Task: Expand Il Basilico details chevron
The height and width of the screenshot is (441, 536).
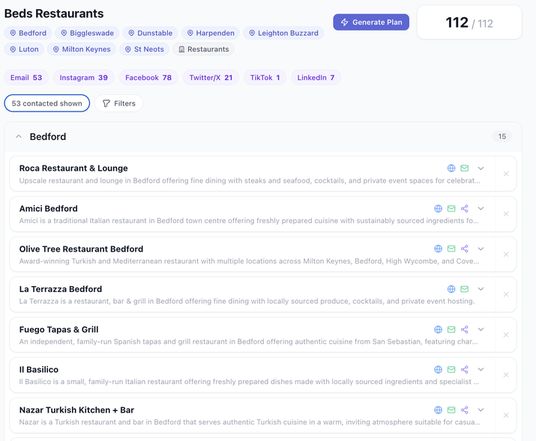Action: (x=481, y=369)
